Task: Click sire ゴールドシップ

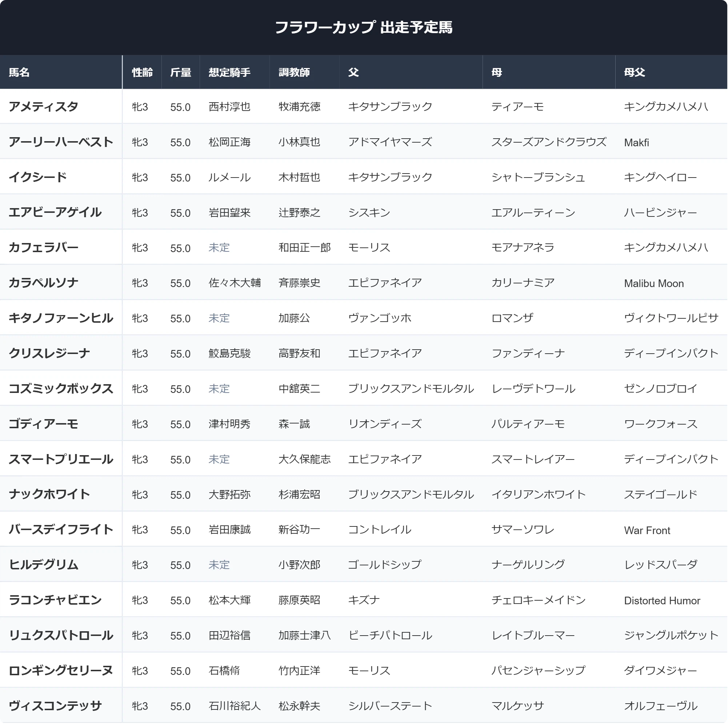Action: [x=385, y=565]
